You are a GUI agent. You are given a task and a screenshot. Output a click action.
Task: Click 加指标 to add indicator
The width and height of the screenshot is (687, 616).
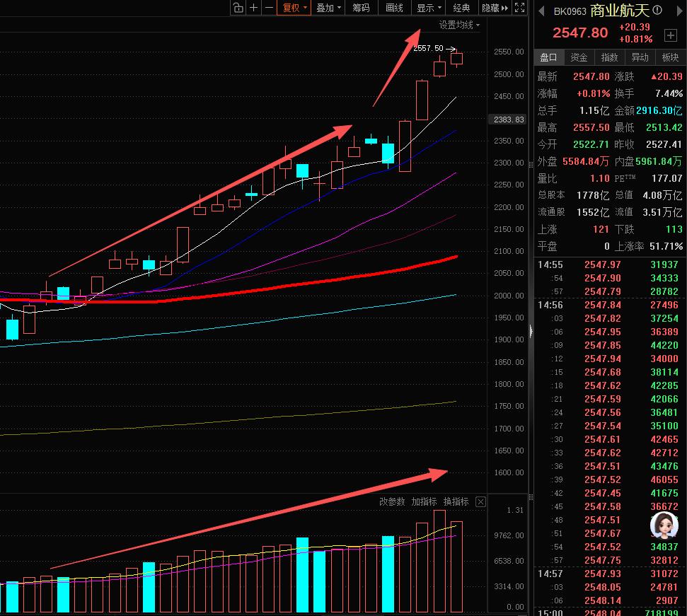tap(424, 501)
